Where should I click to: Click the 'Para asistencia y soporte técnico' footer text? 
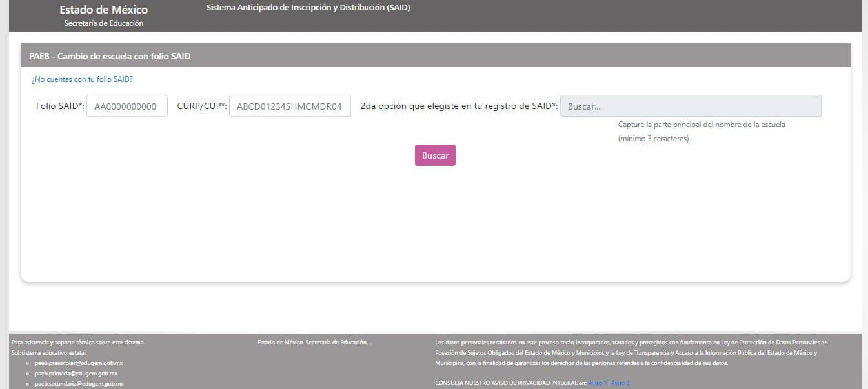point(77,343)
